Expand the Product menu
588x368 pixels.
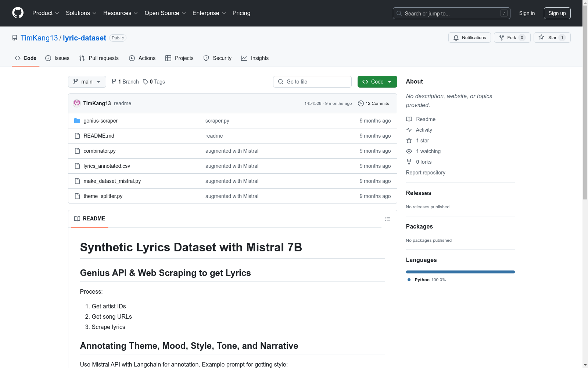coord(46,13)
